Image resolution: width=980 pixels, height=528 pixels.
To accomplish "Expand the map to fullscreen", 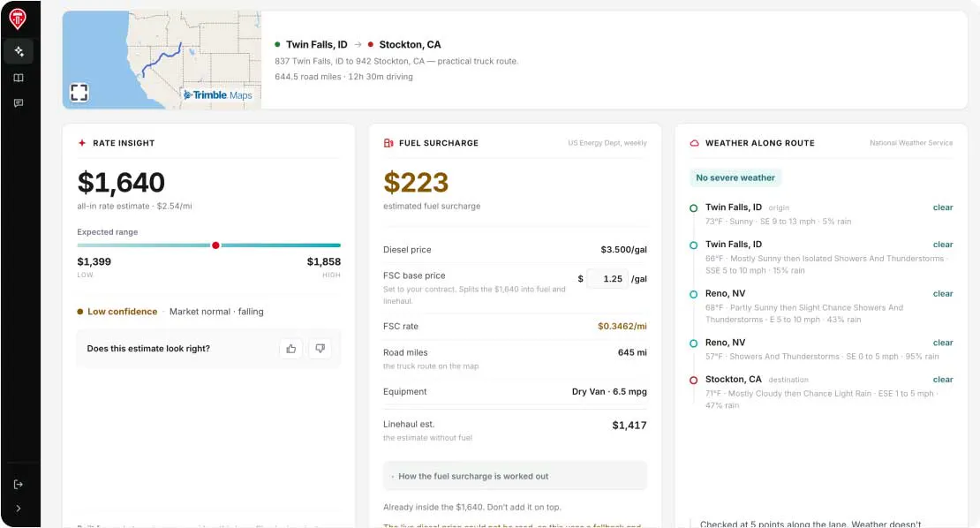I will click(79, 93).
